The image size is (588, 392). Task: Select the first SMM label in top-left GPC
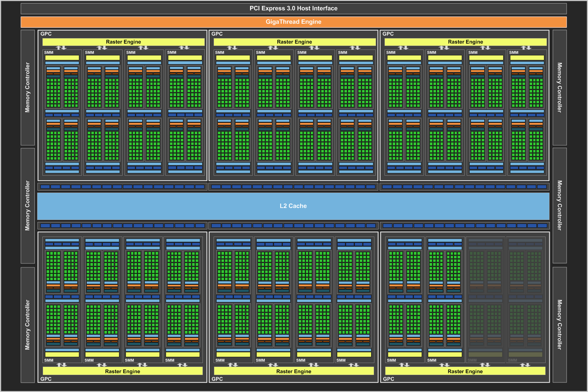click(x=49, y=52)
